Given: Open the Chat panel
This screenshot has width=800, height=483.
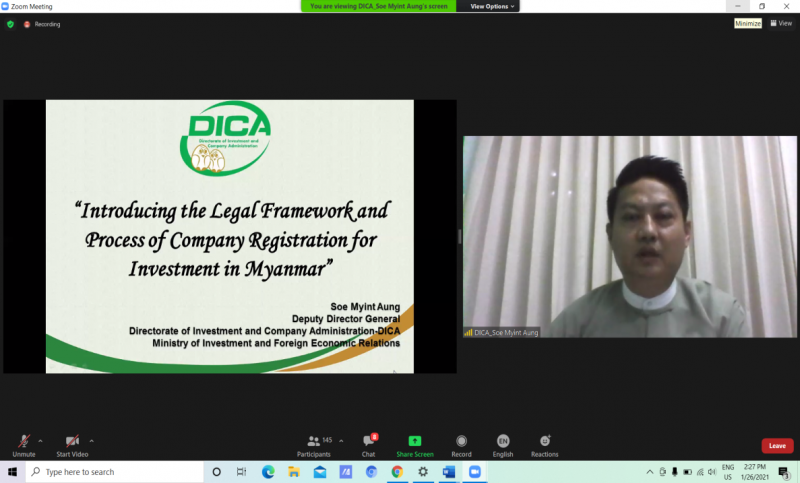Looking at the screenshot, I should [368, 443].
